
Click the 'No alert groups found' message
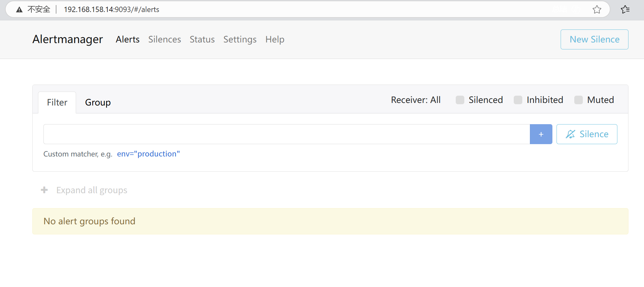(x=89, y=221)
